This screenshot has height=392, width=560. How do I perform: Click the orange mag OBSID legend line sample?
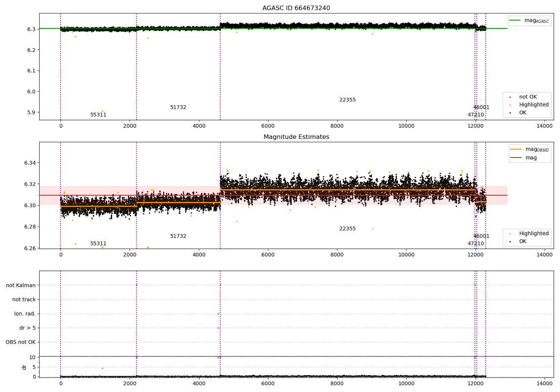[x=516, y=149]
